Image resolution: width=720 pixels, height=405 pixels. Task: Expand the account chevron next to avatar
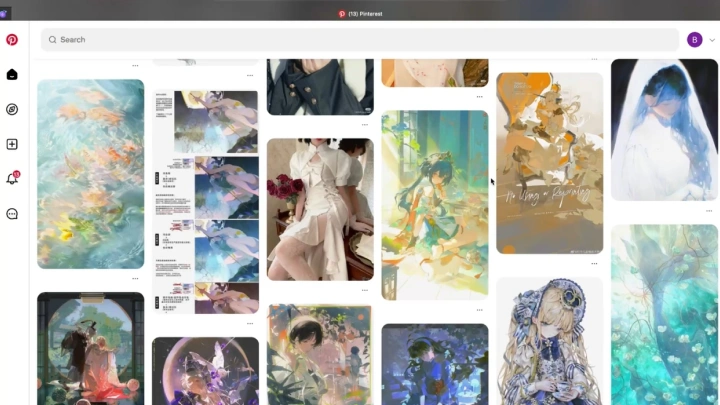point(712,40)
